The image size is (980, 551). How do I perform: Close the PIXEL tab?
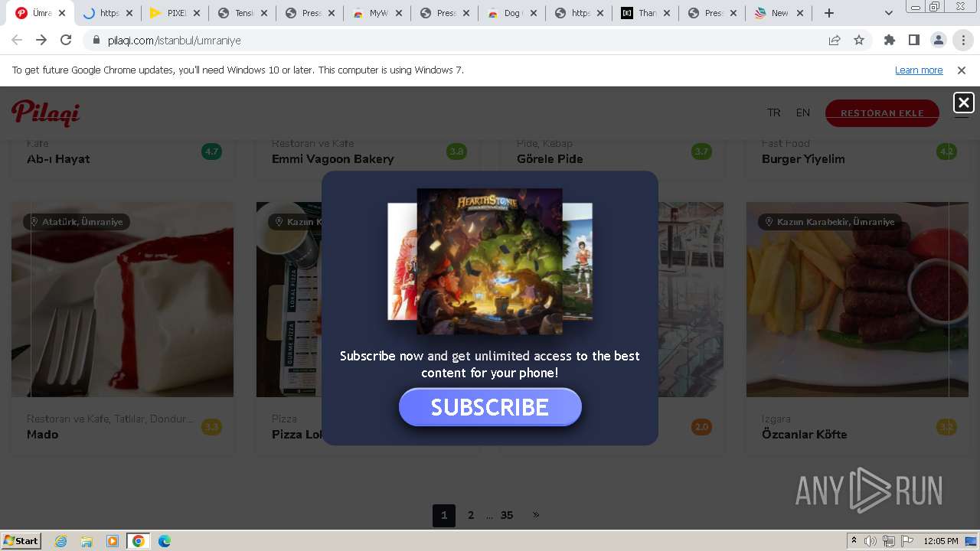pyautogui.click(x=197, y=13)
